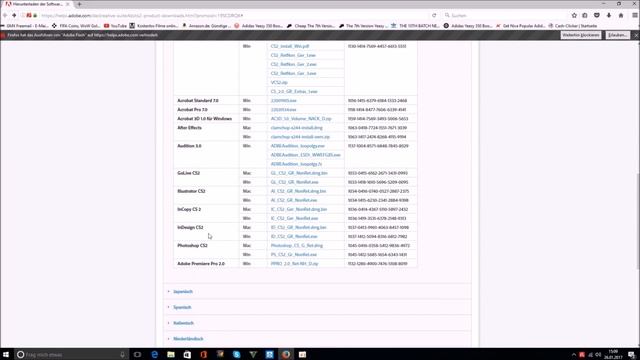Download the Illustrator CS2 Mac dmg.bin file
640x360 pixels.
coord(298,191)
